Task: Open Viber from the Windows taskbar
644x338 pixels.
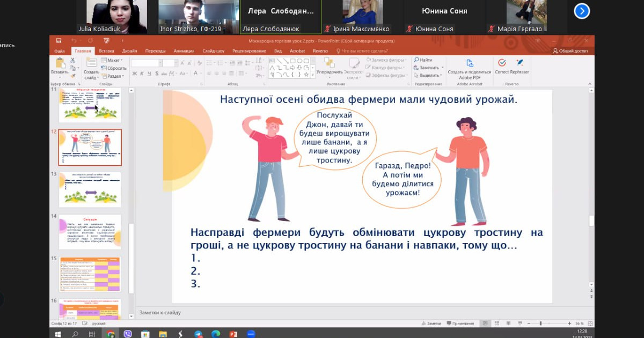Action: (x=128, y=334)
